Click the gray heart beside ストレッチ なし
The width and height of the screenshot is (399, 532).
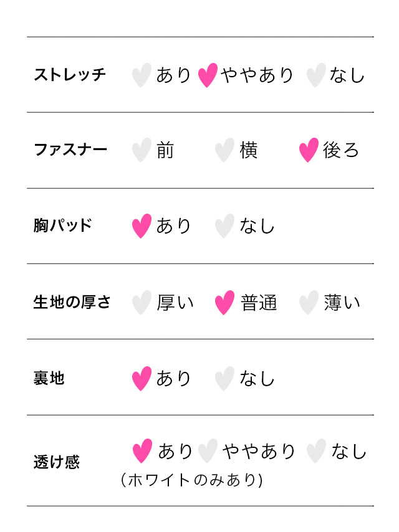[316, 75]
